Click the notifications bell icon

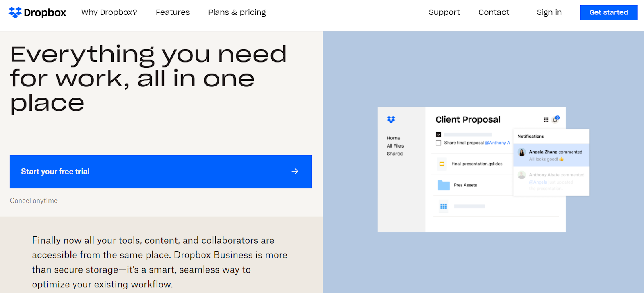[555, 119]
